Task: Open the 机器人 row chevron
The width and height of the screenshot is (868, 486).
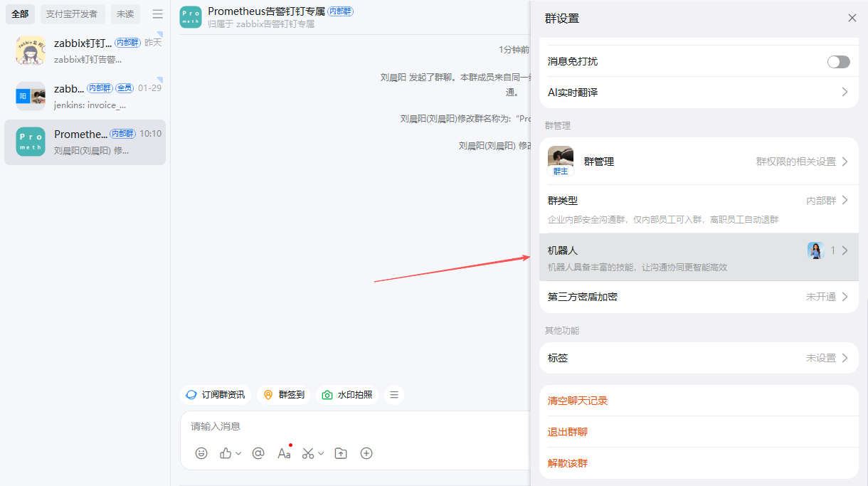Action: 845,250
